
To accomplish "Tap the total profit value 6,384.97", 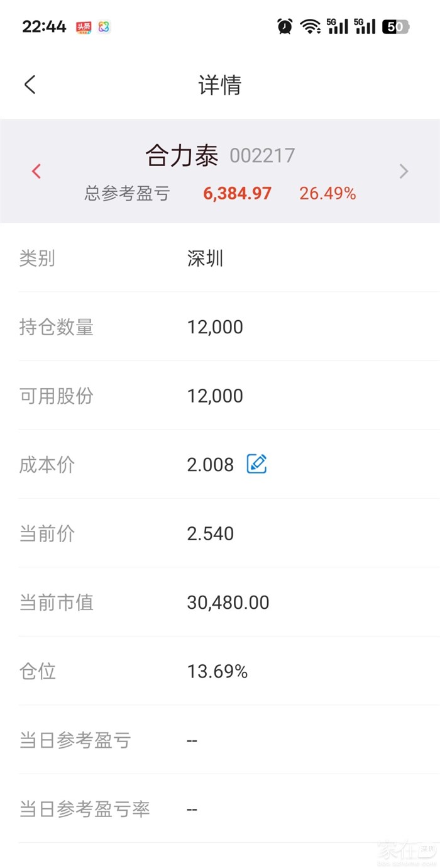I will point(237,193).
